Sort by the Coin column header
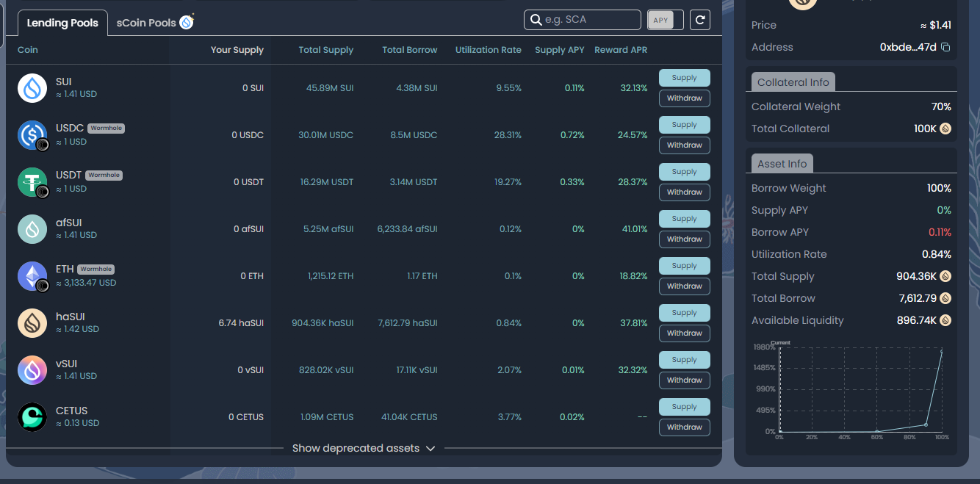This screenshot has width=980, height=484. point(28,50)
